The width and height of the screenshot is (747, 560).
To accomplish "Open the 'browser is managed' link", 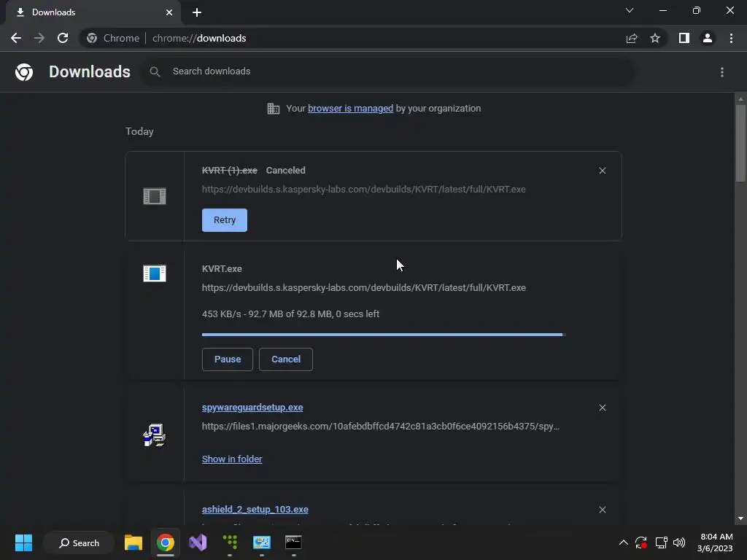I will pos(350,109).
